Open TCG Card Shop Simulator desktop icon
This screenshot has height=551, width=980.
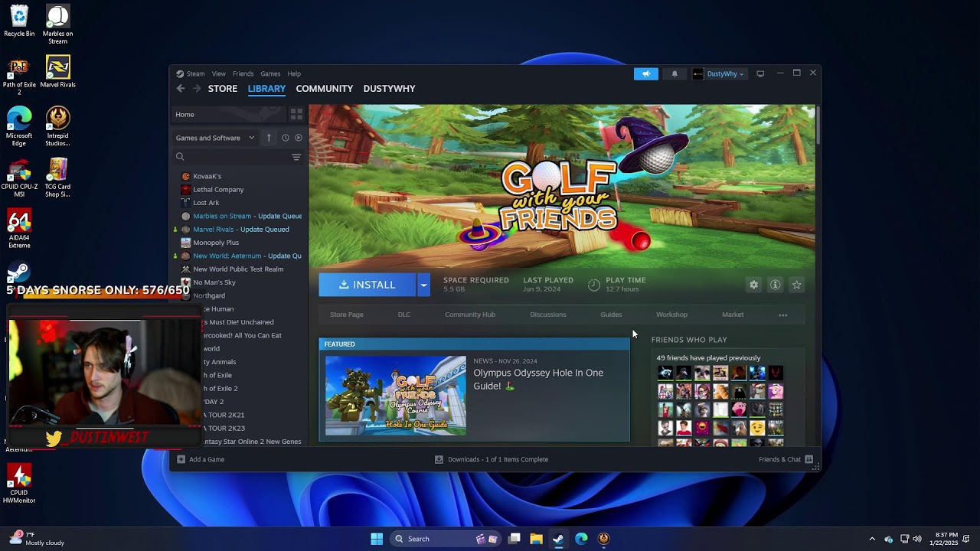click(x=58, y=178)
